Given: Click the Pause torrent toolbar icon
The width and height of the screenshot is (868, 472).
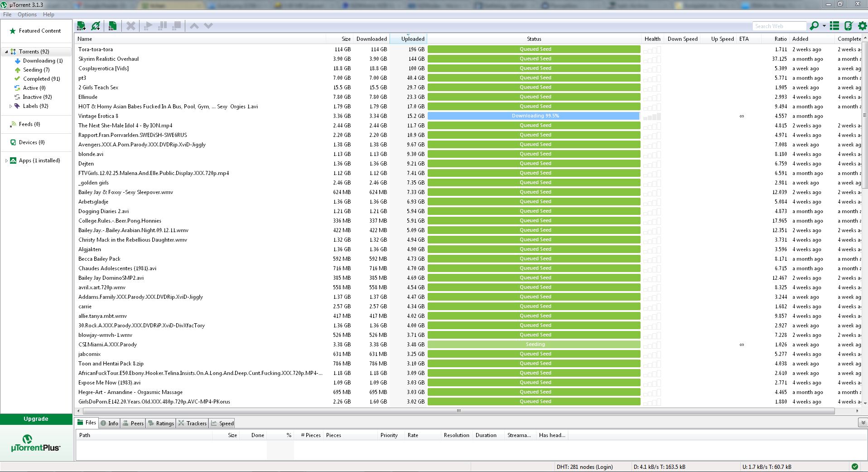Looking at the screenshot, I should pyautogui.click(x=162, y=26).
